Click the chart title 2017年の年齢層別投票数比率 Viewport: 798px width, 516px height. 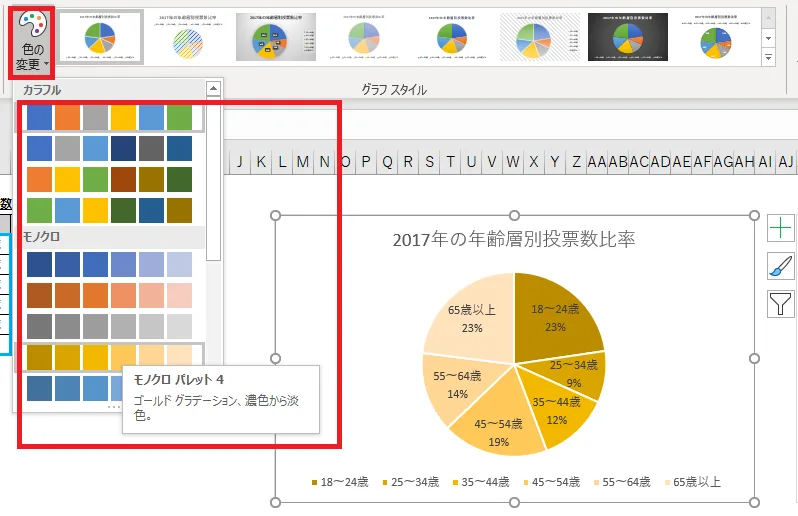[x=514, y=239]
